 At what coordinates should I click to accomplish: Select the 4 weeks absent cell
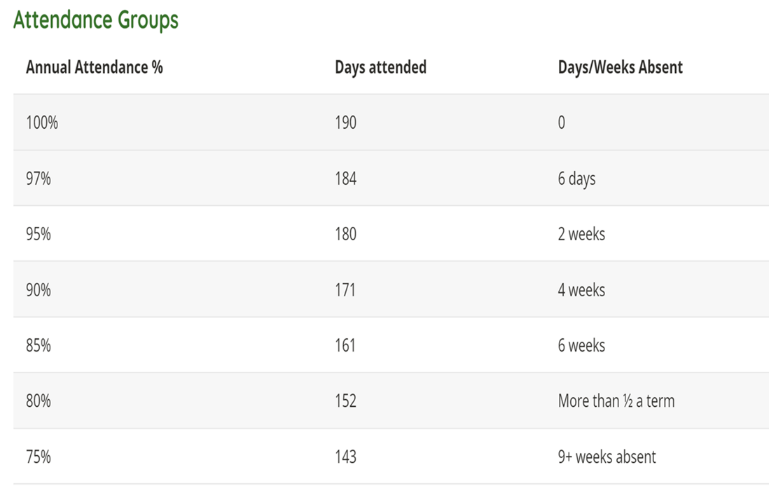581,290
